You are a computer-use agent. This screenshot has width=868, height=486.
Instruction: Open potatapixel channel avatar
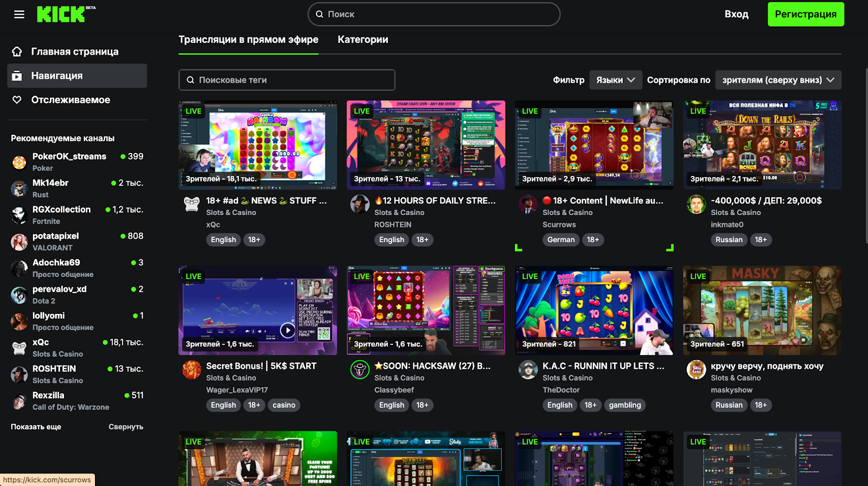(x=20, y=242)
